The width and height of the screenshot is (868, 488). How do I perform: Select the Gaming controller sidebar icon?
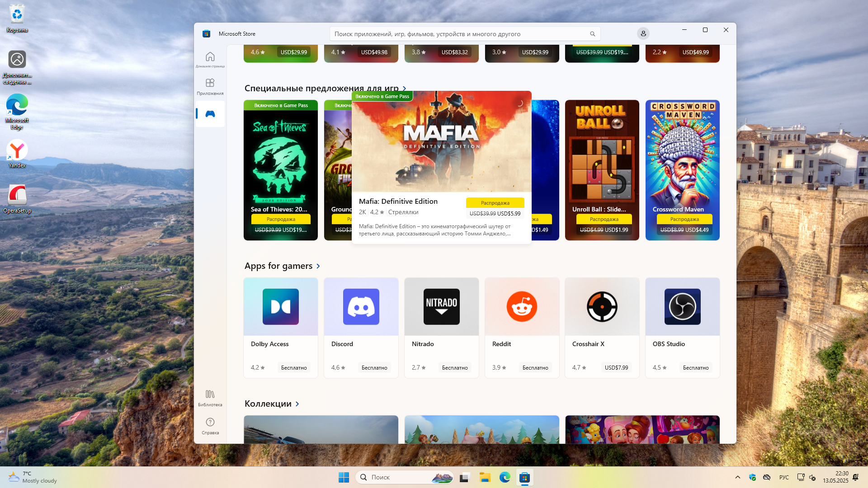pyautogui.click(x=210, y=114)
